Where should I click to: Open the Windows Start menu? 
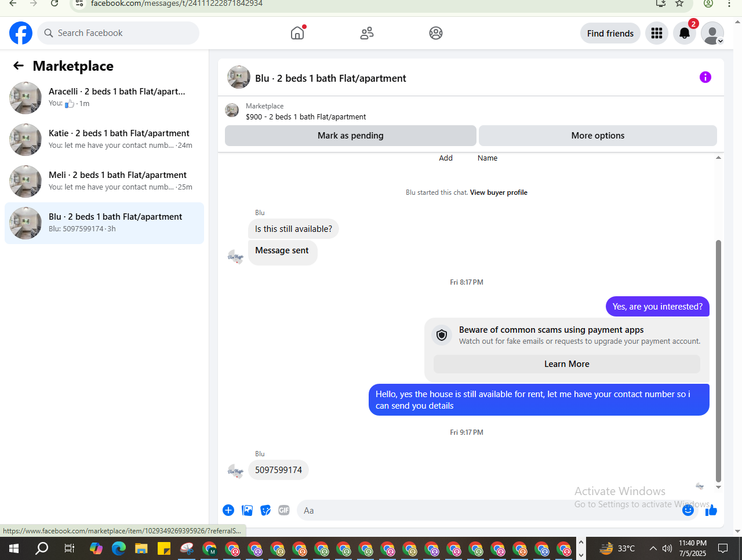[14, 548]
